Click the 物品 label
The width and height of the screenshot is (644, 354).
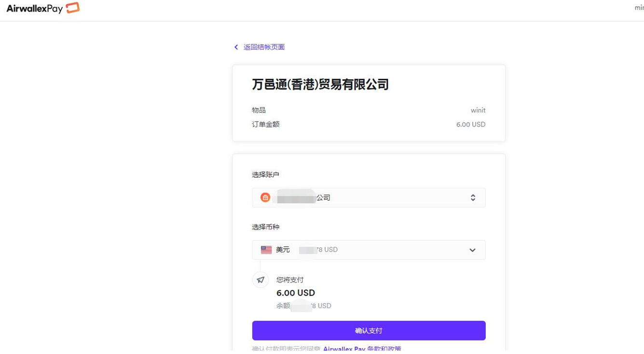pos(259,110)
